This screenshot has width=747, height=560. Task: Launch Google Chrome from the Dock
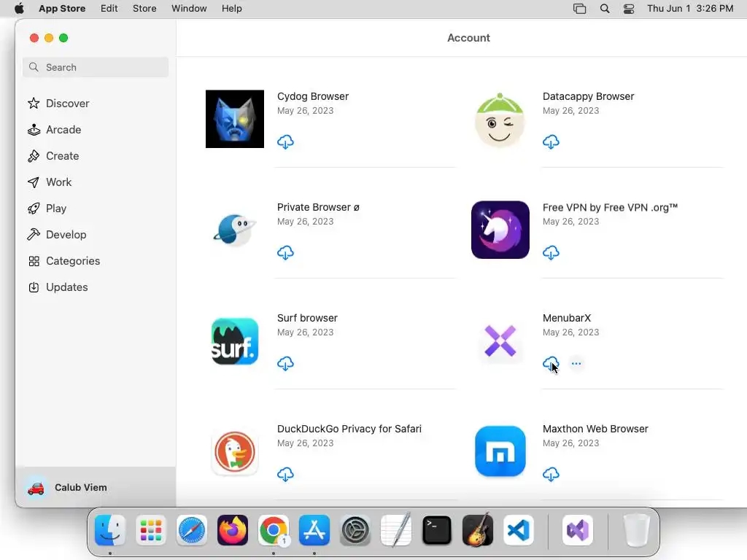tap(274, 530)
